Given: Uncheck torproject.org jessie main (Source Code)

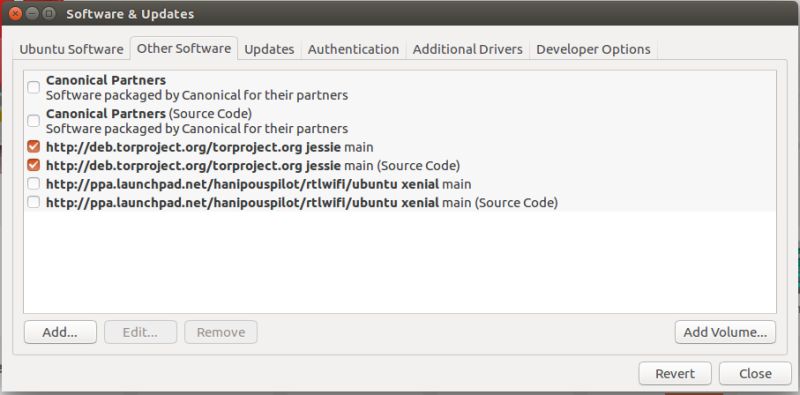Looking at the screenshot, I should tap(33, 165).
